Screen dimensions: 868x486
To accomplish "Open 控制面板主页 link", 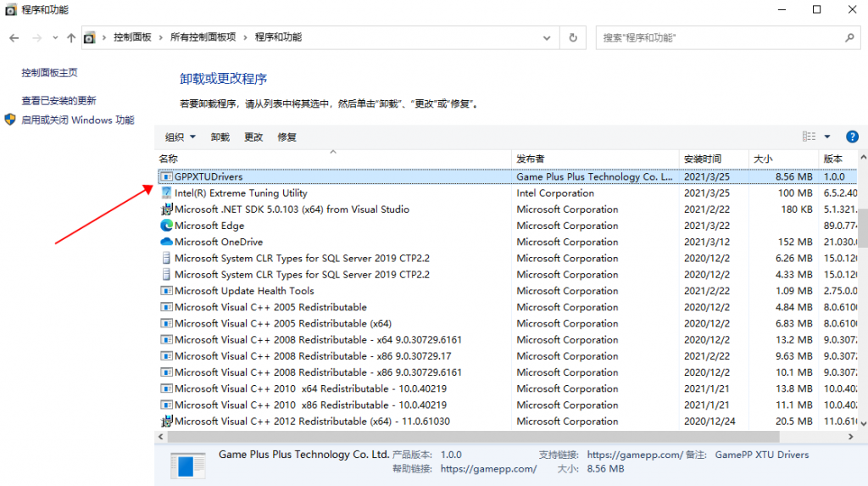I will 49,73.
